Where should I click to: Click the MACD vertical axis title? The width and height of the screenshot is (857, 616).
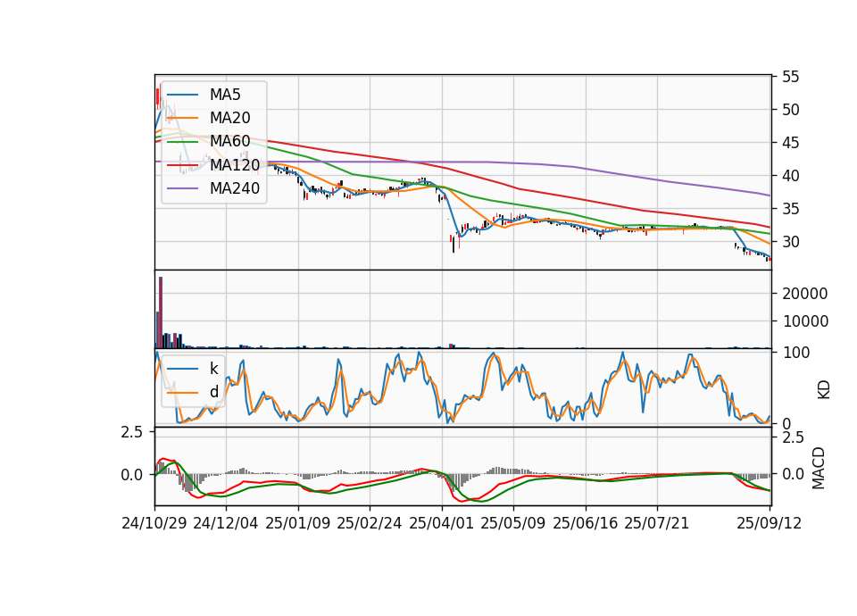819,468
